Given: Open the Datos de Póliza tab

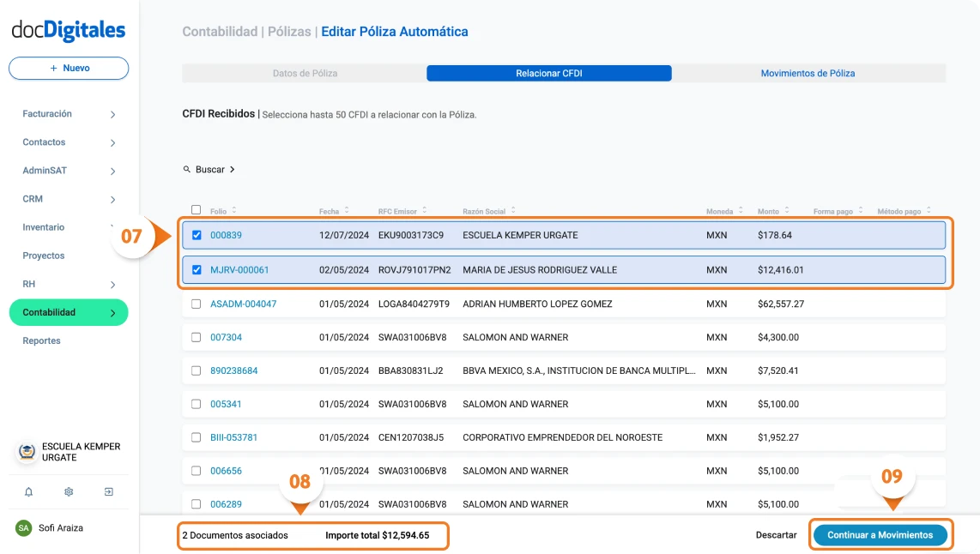Looking at the screenshot, I should pyautogui.click(x=305, y=73).
